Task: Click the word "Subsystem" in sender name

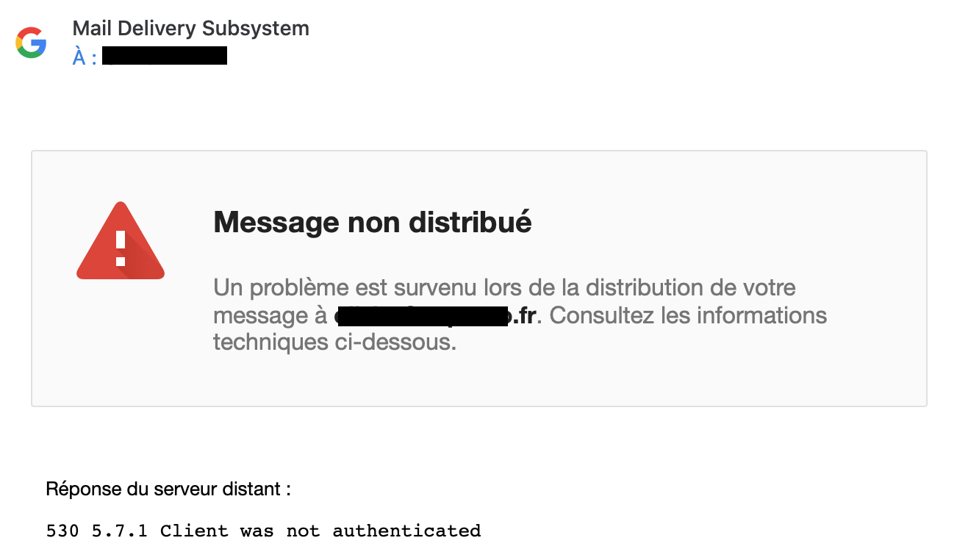Action: pyautogui.click(x=256, y=29)
